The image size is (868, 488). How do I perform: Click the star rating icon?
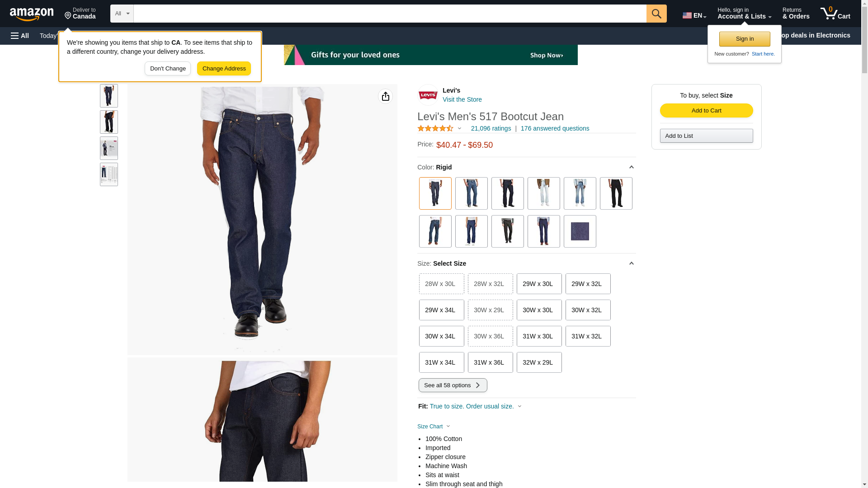(x=435, y=129)
